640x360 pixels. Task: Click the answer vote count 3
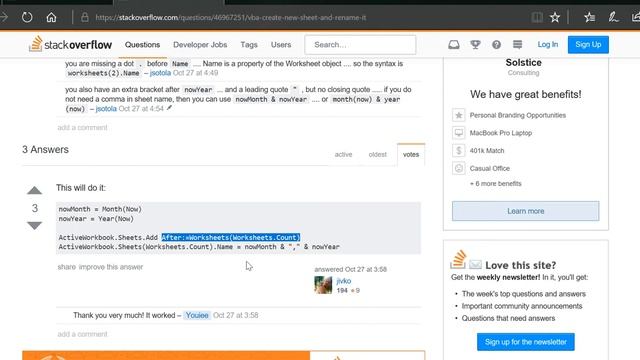coord(35,208)
